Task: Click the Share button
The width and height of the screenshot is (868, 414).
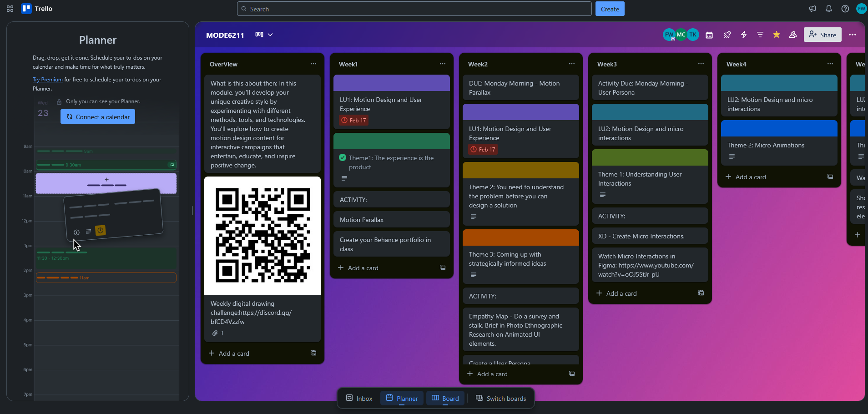Action: point(823,35)
